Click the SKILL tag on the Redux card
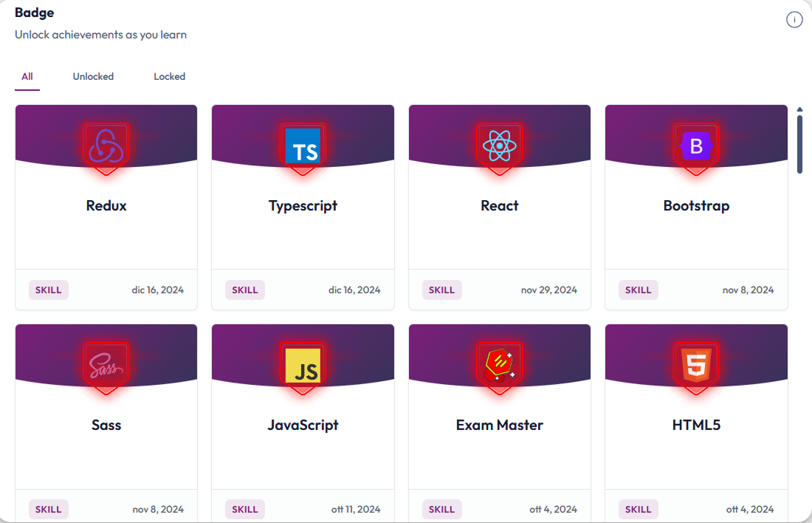 (x=48, y=290)
